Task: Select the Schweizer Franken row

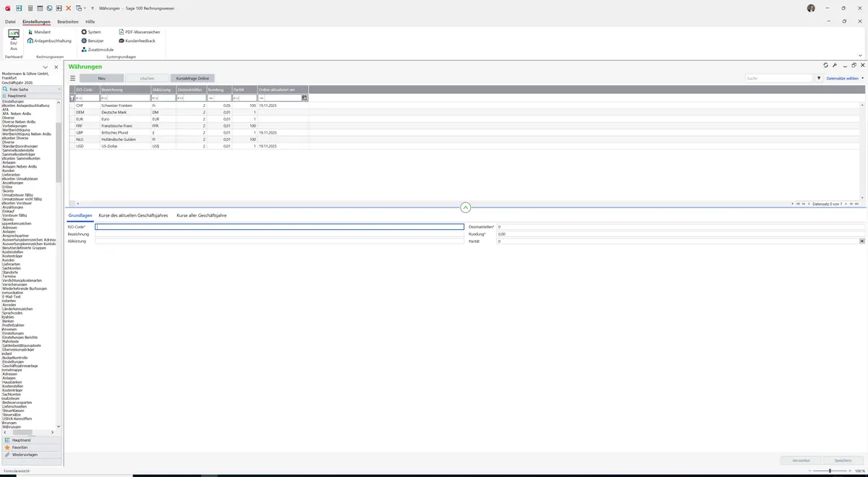Action: 466,106
